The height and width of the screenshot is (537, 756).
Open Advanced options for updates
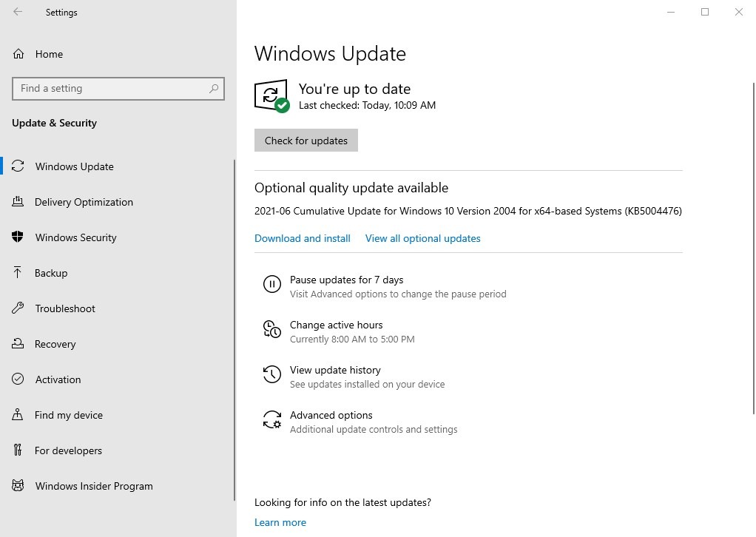[360, 422]
